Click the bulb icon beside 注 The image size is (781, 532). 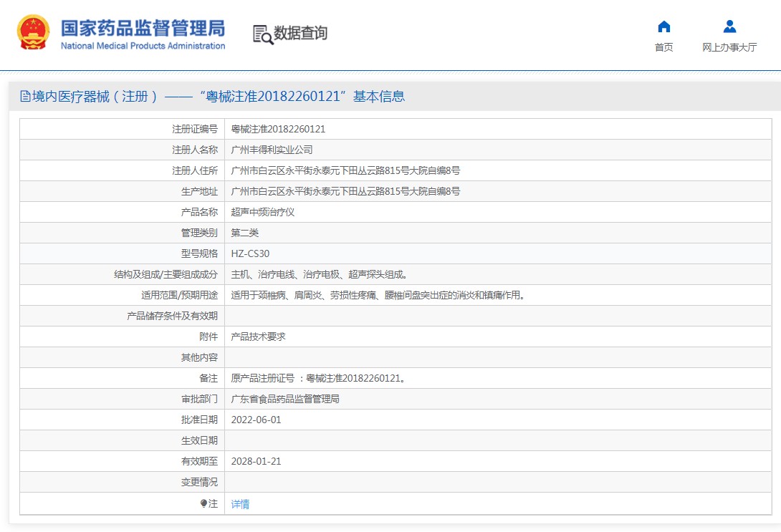(203, 503)
